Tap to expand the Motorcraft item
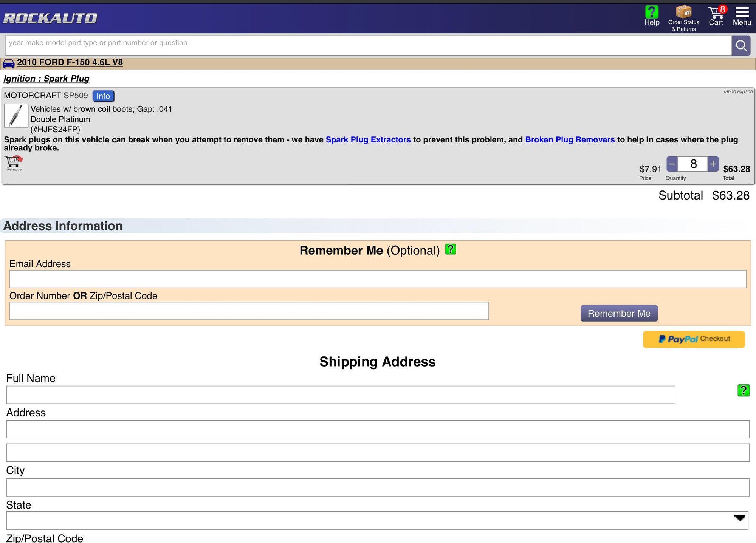The width and height of the screenshot is (756, 543). click(737, 91)
